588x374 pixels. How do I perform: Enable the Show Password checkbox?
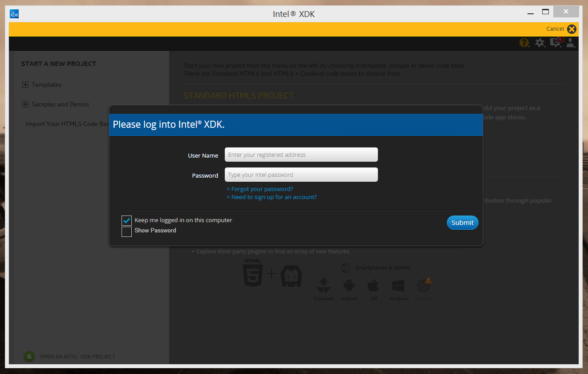[x=127, y=232]
